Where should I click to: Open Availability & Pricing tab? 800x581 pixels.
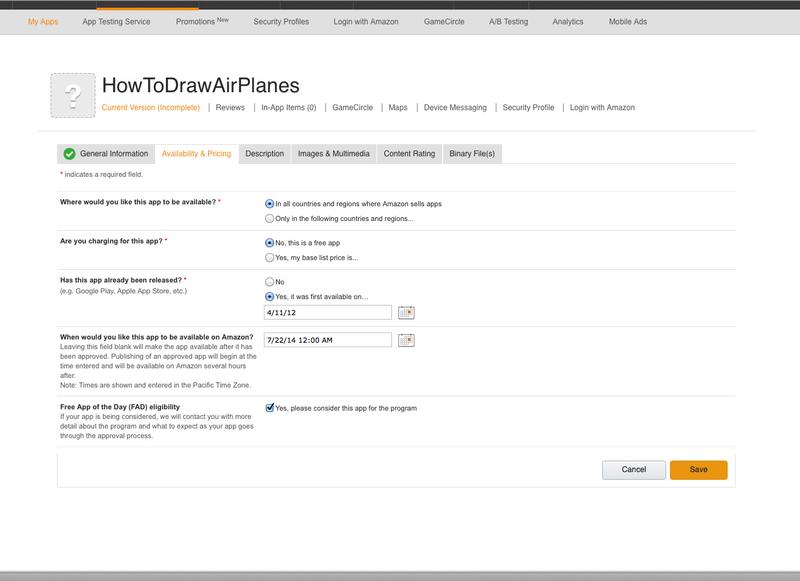196,154
